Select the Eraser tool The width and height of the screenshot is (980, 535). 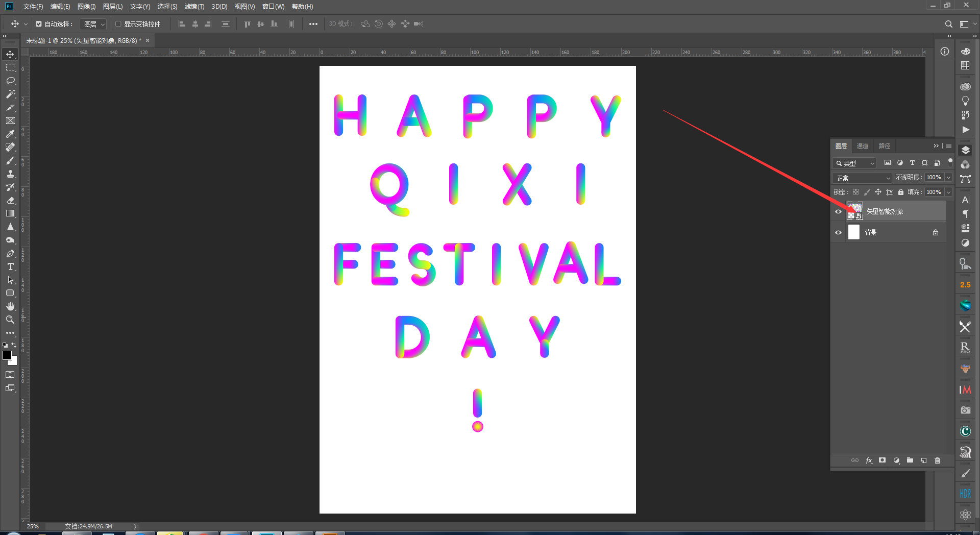pyautogui.click(x=10, y=200)
